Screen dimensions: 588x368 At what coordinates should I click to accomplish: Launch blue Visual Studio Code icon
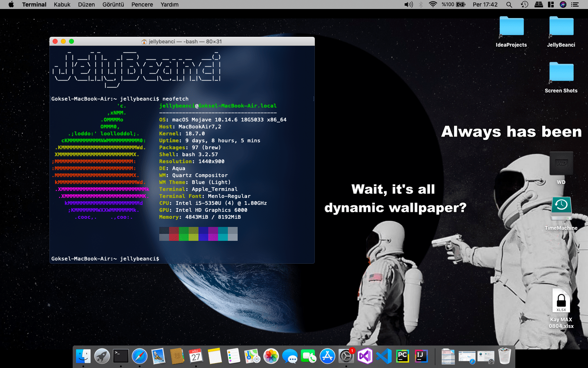click(384, 356)
